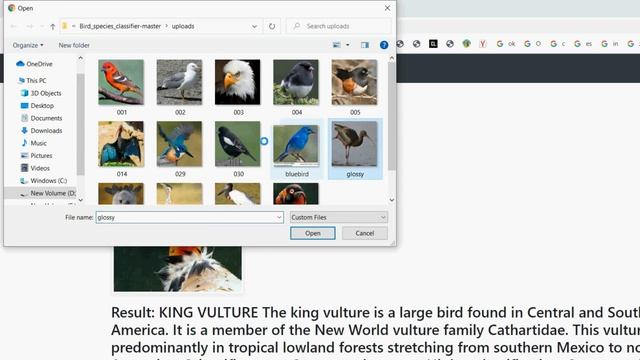Toggle the preview pane icon

(365, 45)
